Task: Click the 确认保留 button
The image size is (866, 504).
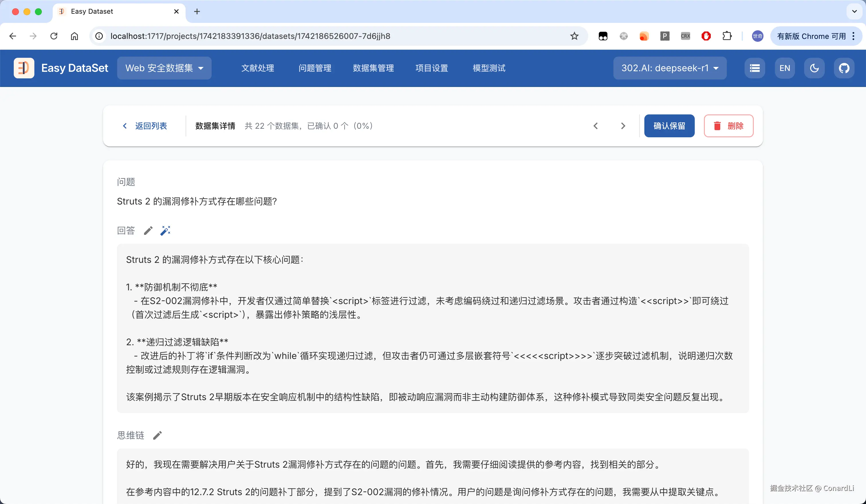Action: [x=669, y=126]
